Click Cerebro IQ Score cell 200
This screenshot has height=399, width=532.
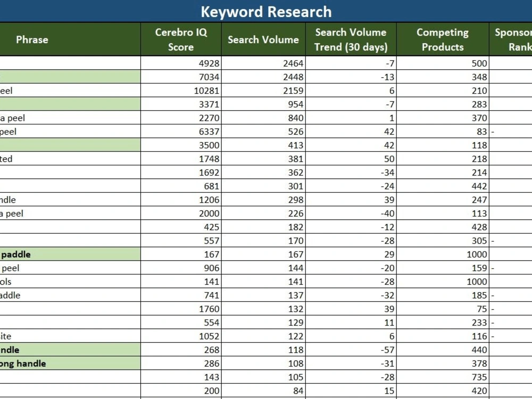point(181,391)
